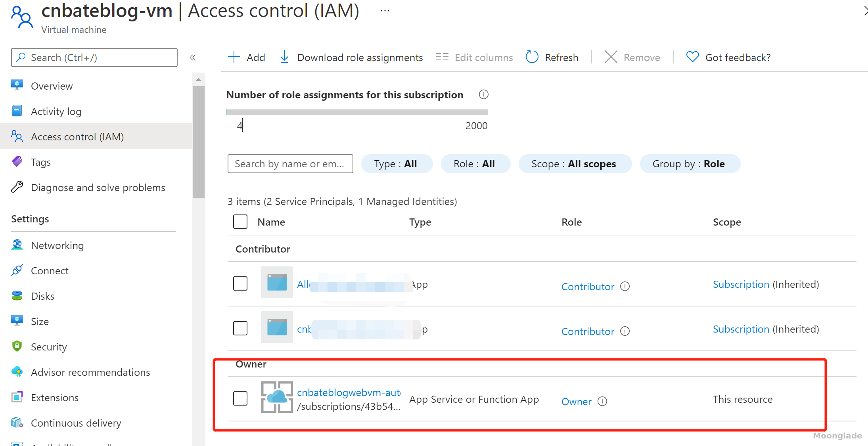Screen dimensions: 868x446
Task: Collapse the sidebar with double chevron
Action: pyautogui.click(x=193, y=57)
